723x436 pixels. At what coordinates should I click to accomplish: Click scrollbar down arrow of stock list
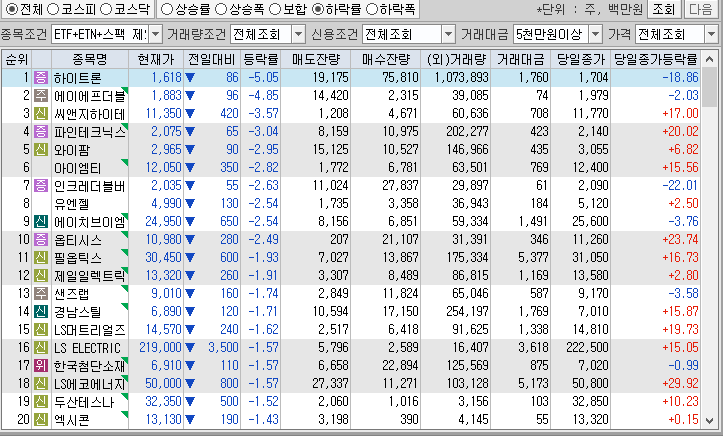click(710, 420)
